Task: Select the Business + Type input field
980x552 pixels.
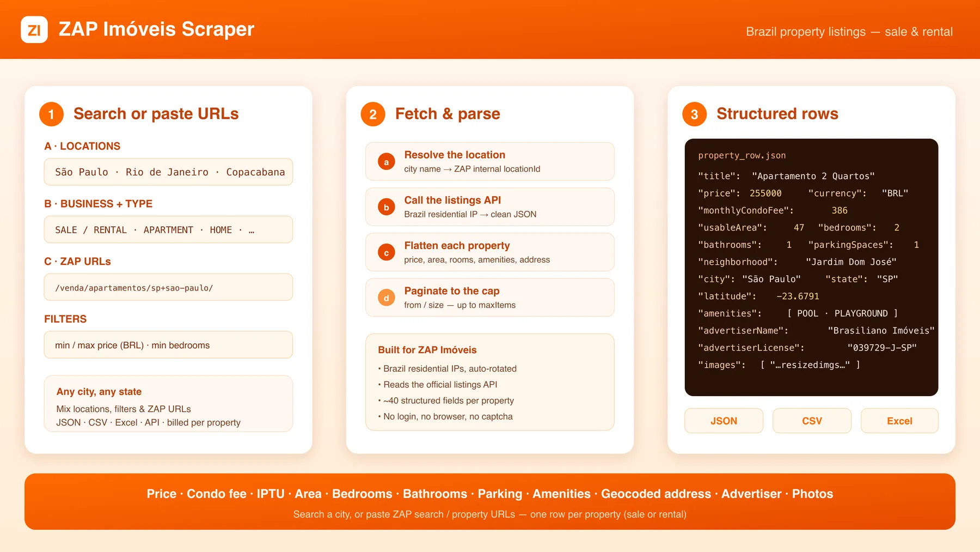Action: tap(168, 229)
